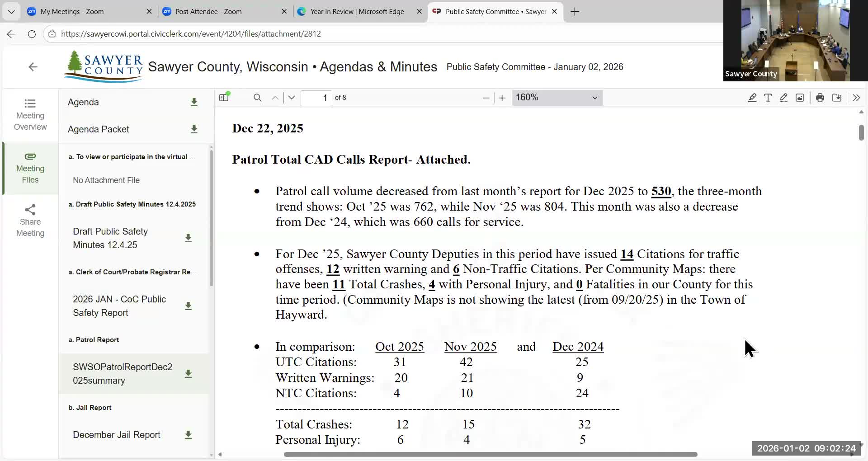Screen dimensions: 868x461
Task: Click Share Meeting in sidebar
Action: [30, 221]
